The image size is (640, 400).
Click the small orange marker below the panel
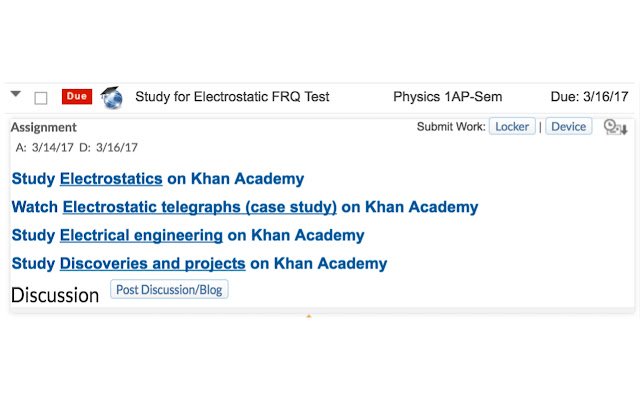coord(309,316)
